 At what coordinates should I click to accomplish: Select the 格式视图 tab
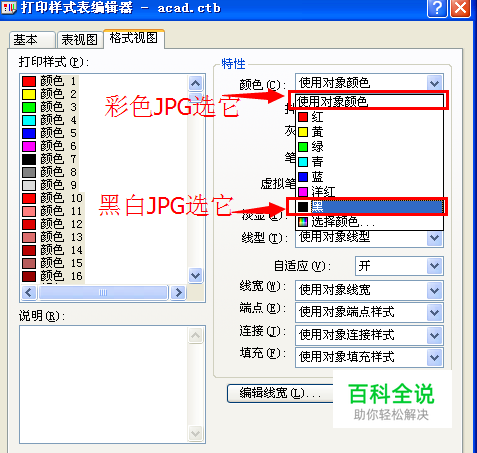tap(134, 38)
